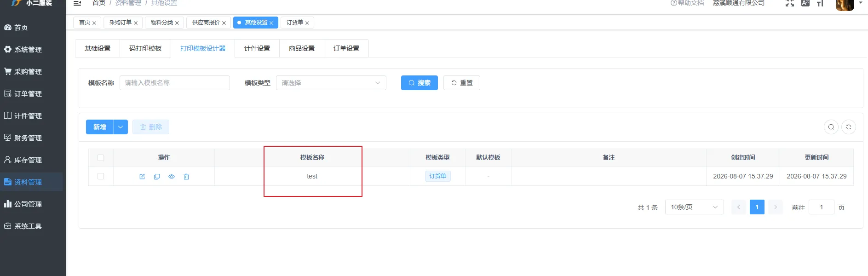Open the 模板类型 dropdown
The height and width of the screenshot is (276, 868).
[x=331, y=83]
